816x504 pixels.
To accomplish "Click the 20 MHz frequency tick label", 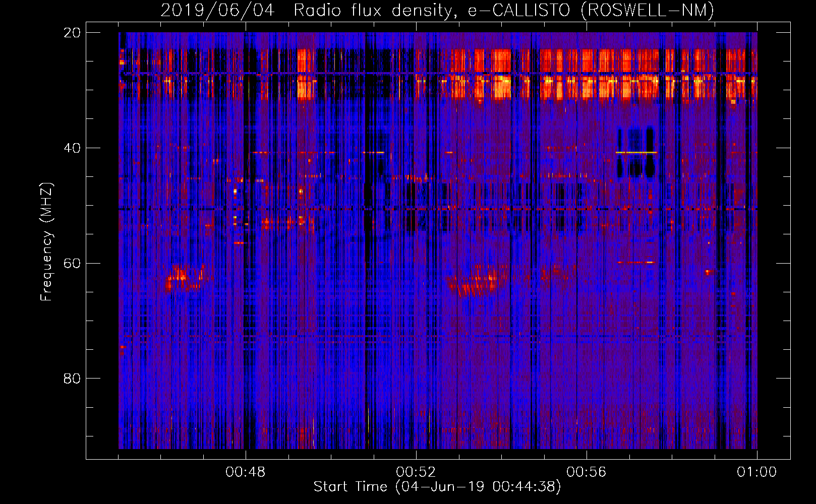I will (72, 33).
